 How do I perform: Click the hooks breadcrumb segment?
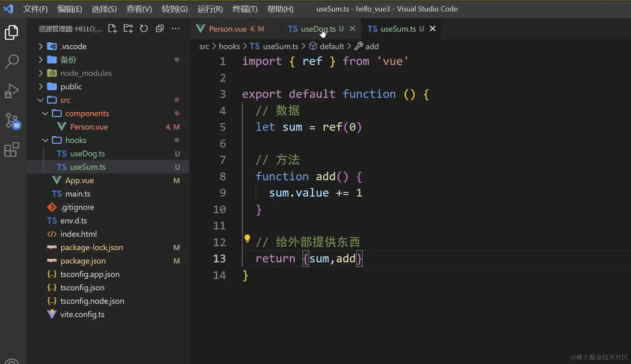(x=229, y=46)
